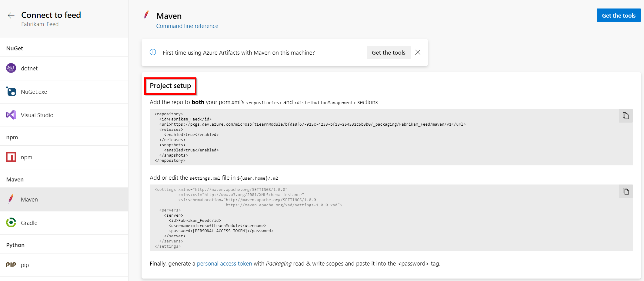Click the Visual Studio logo icon
This screenshot has width=644, height=281.
point(11,115)
